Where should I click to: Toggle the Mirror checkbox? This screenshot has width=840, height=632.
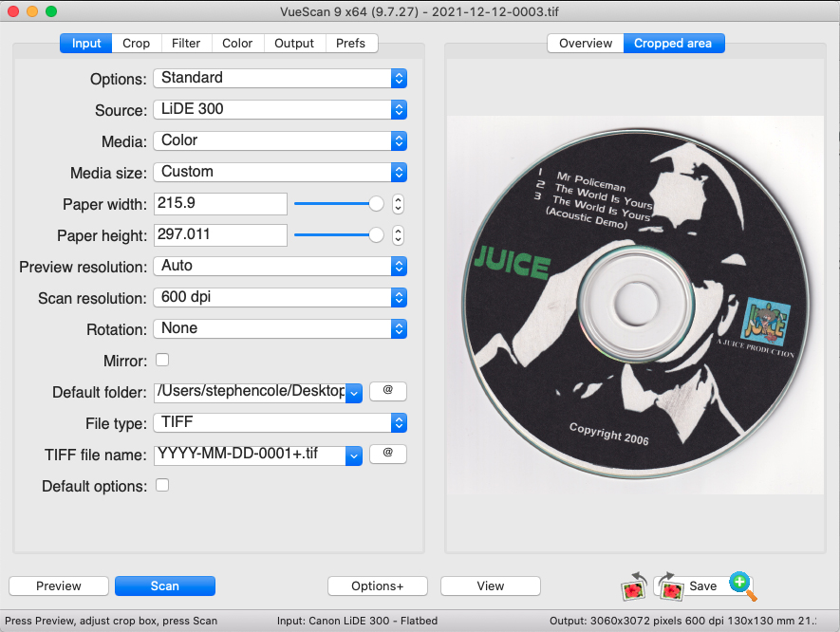162,360
